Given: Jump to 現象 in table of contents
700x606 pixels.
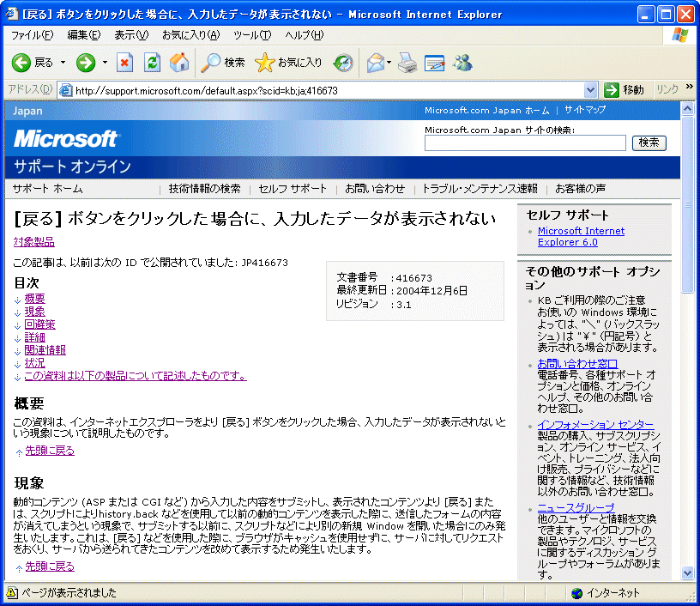Looking at the screenshot, I should 35,312.
